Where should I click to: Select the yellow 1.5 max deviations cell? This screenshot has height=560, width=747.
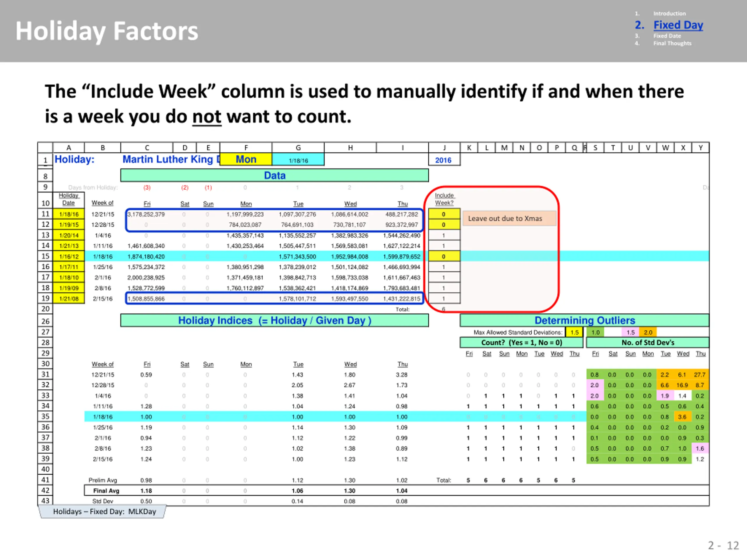[574, 332]
